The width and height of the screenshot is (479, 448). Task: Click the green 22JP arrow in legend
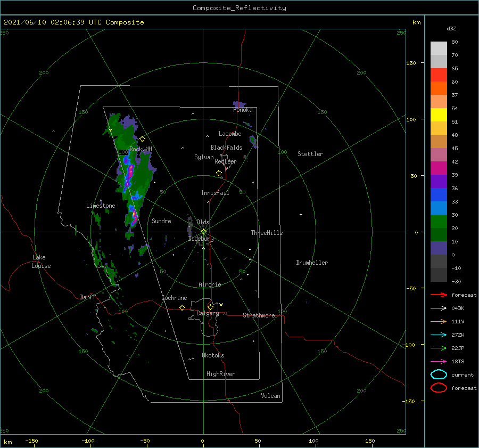[439, 348]
